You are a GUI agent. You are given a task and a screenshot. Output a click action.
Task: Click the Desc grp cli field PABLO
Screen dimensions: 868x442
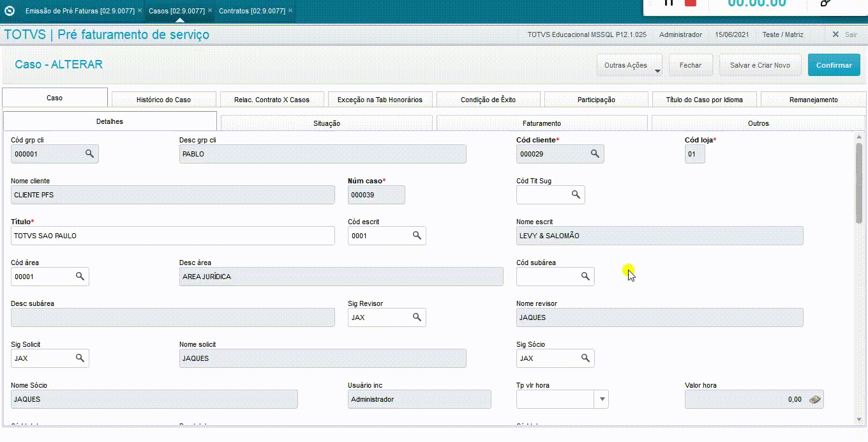tap(323, 154)
